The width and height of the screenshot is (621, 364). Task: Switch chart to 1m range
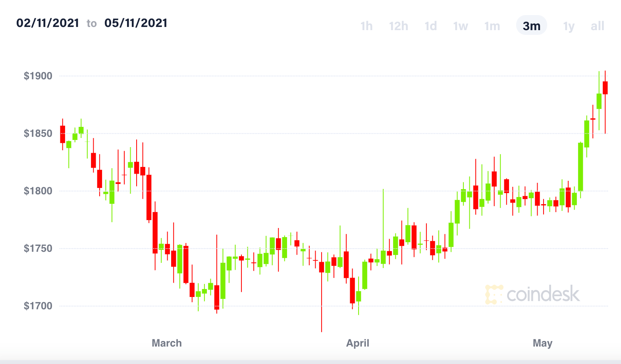pyautogui.click(x=492, y=26)
